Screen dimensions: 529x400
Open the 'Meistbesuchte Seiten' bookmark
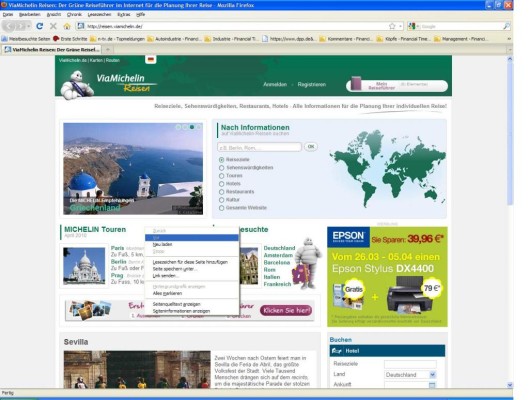[26, 39]
